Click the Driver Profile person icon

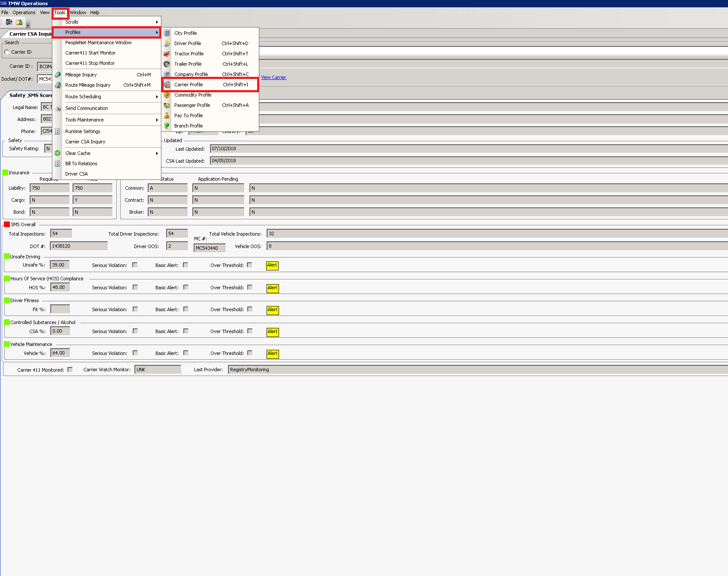pos(167,43)
